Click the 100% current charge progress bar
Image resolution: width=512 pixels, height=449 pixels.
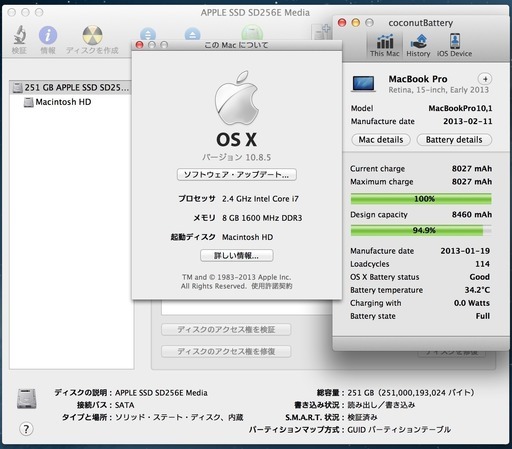pyautogui.click(x=421, y=199)
